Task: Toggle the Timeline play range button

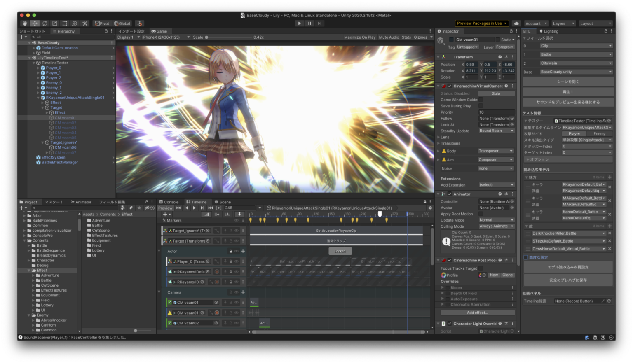Action: tap(219, 208)
